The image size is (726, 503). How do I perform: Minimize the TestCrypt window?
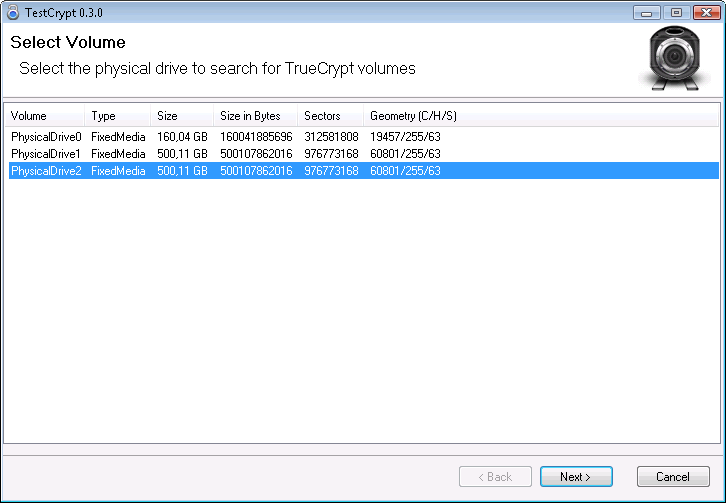(x=646, y=13)
